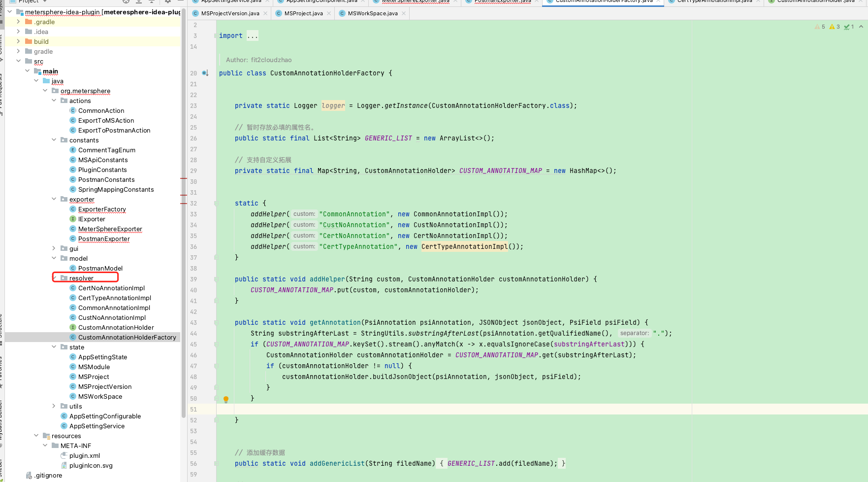This screenshot has width=868, height=482.
Task: Click the PostmanModel class icon
Action: 73,268
